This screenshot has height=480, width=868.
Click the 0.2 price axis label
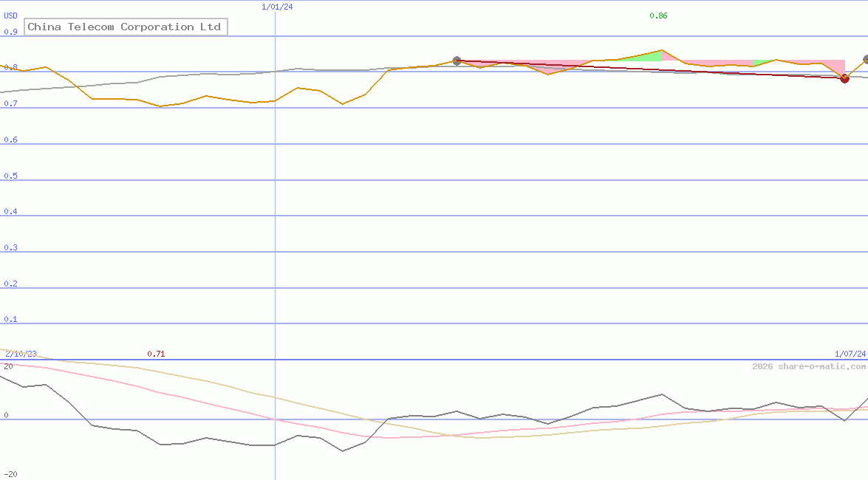point(10,284)
